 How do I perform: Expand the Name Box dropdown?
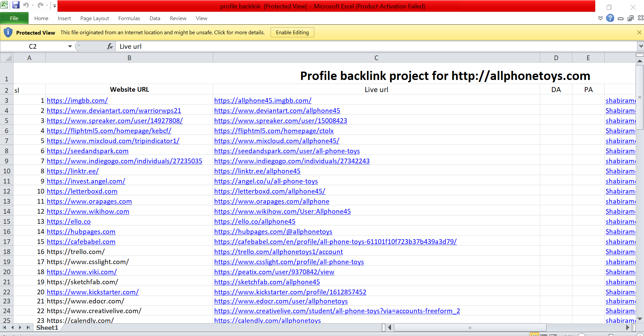point(70,46)
